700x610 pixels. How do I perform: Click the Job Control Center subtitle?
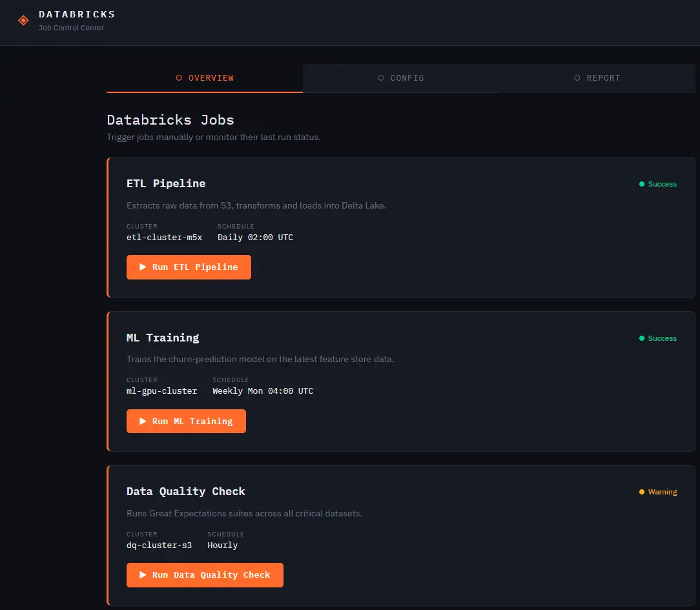[x=72, y=28]
